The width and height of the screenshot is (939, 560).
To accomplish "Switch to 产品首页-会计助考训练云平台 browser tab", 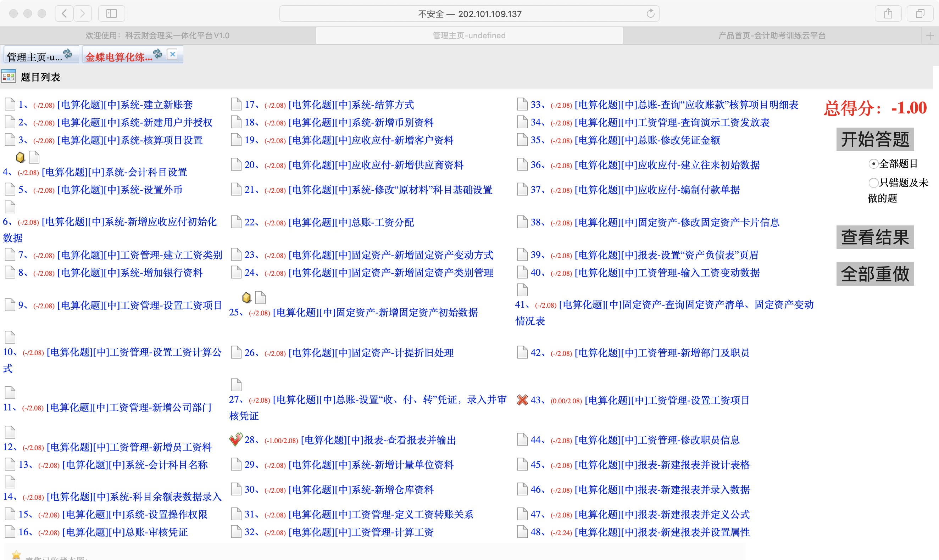I will point(771,35).
